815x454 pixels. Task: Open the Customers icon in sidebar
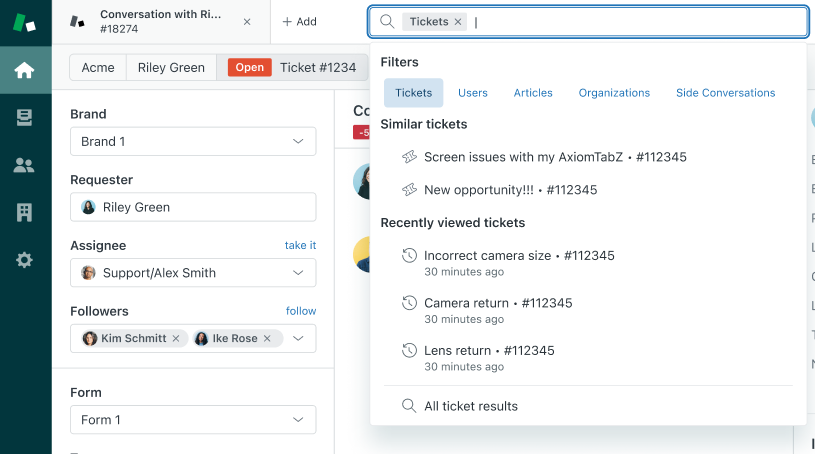point(25,165)
